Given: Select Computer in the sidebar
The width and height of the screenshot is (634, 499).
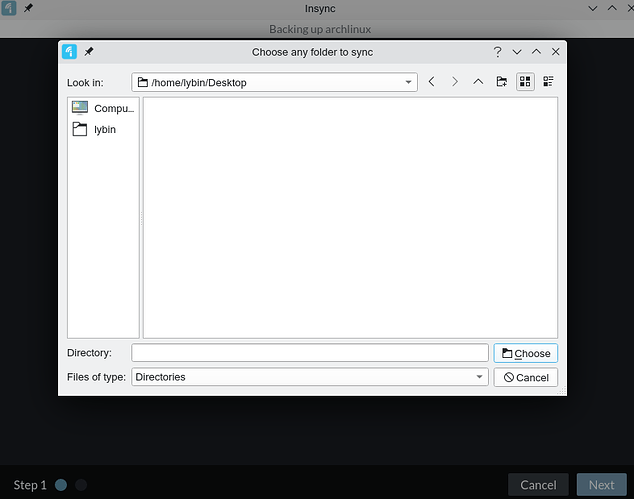Looking at the screenshot, I should (x=103, y=108).
